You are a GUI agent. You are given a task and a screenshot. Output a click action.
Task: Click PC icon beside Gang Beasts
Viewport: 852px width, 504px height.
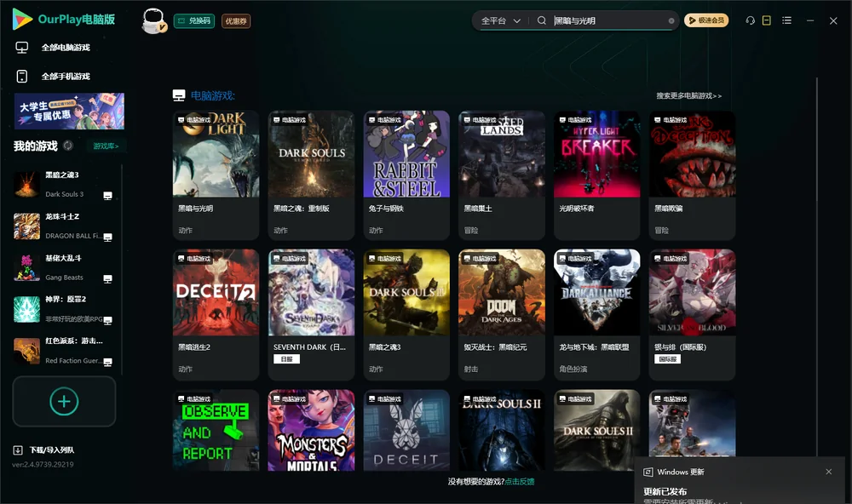pos(107,278)
